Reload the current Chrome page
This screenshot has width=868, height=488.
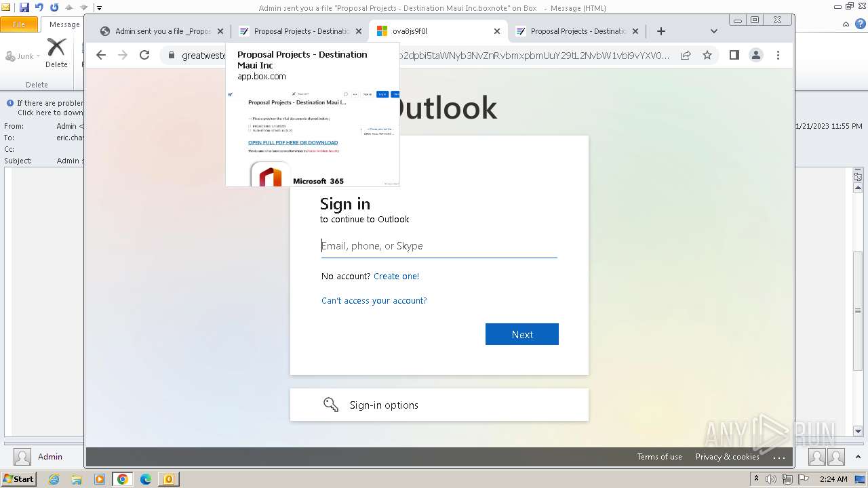144,56
